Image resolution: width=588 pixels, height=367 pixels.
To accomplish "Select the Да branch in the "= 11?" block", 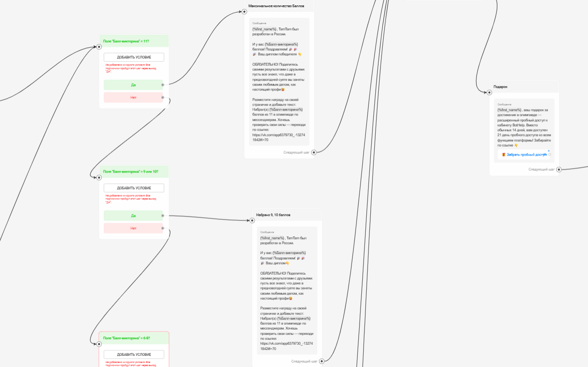I will click(x=133, y=85).
